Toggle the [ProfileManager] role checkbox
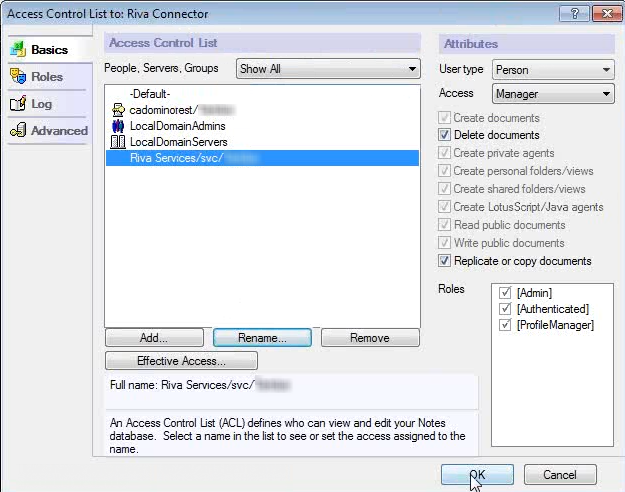625x492 pixels. tap(505, 325)
